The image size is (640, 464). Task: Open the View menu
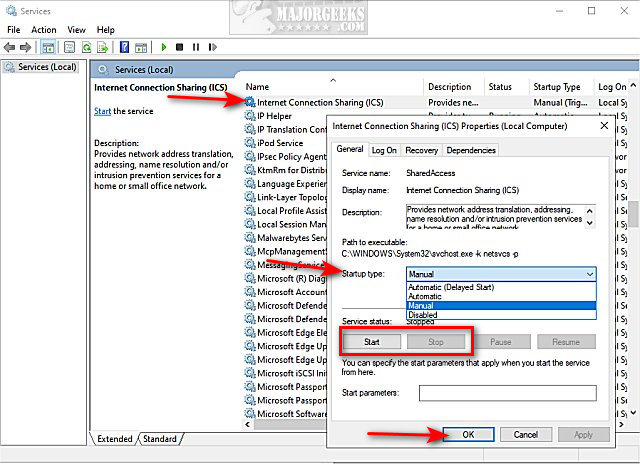(76, 30)
